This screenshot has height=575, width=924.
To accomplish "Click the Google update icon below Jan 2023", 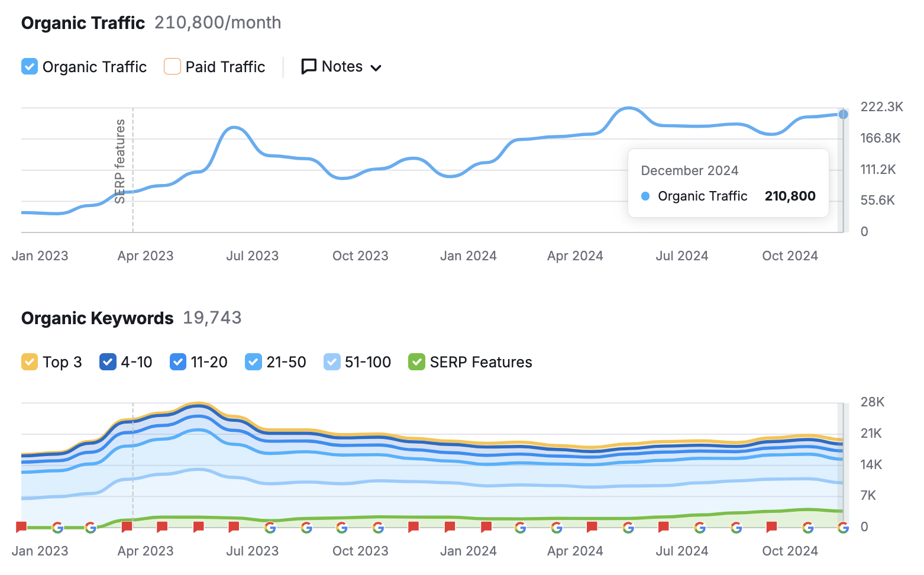I will (57, 527).
